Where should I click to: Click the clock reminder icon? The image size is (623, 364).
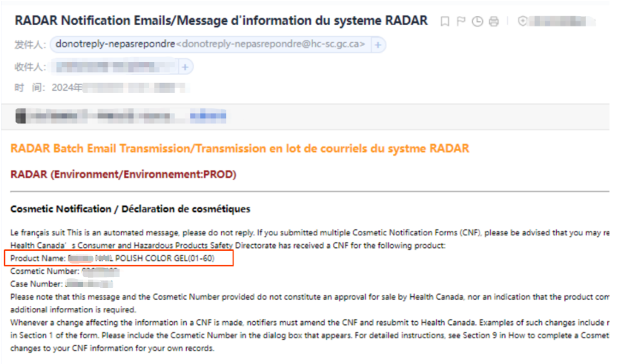point(478,21)
